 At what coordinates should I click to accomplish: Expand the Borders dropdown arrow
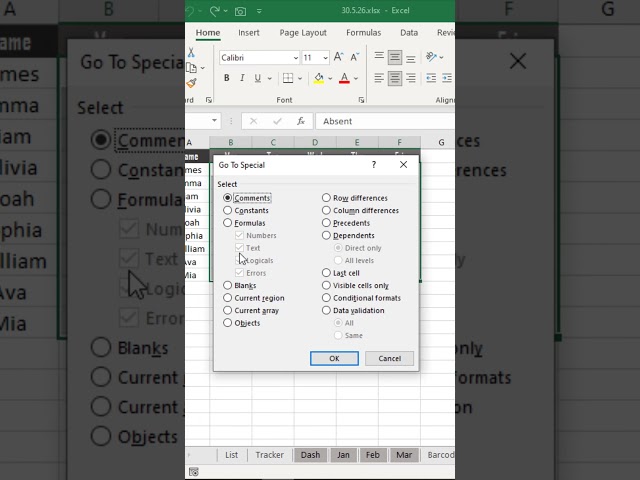pyautogui.click(x=300, y=78)
